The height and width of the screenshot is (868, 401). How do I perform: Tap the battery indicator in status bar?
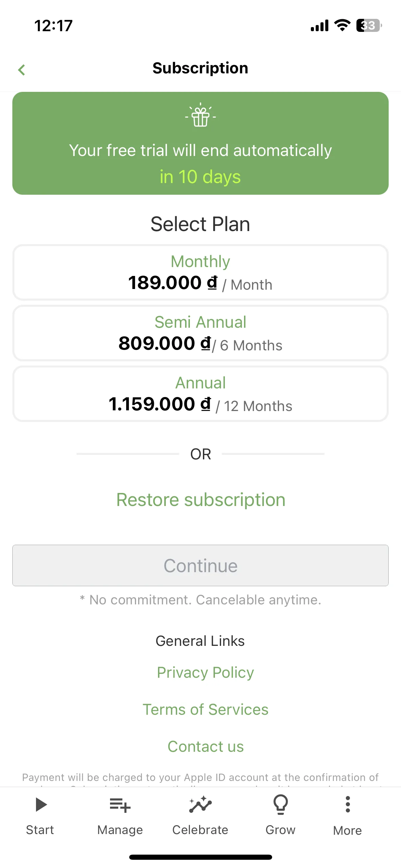369,25
